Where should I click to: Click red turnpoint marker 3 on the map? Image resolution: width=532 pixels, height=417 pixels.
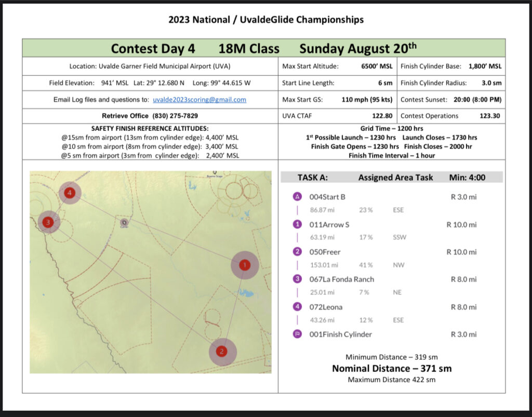(x=48, y=222)
